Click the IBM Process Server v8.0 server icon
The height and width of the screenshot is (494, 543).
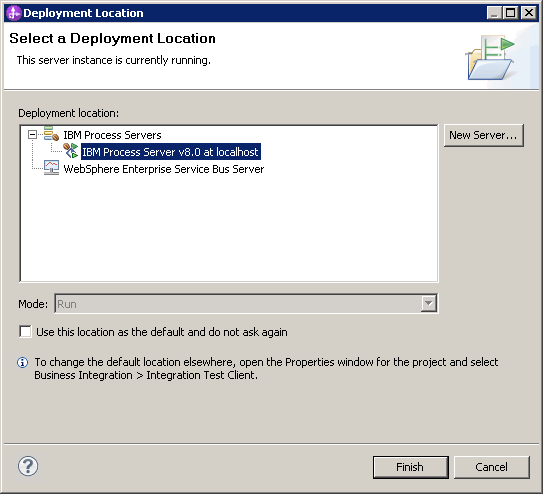[71, 151]
